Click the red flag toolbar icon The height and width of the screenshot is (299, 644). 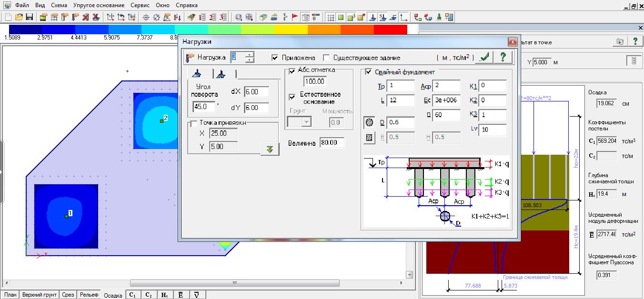pyautogui.click(x=295, y=17)
